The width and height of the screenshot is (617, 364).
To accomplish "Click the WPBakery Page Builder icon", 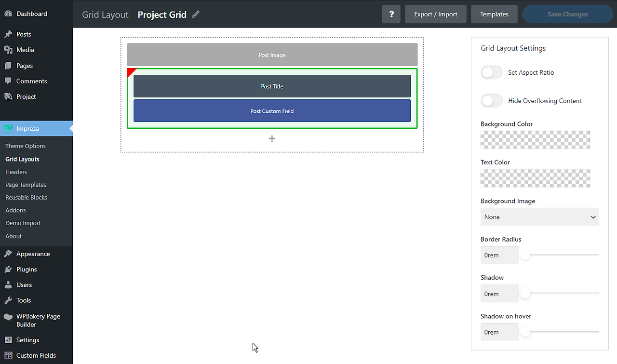I will pos(8,317).
